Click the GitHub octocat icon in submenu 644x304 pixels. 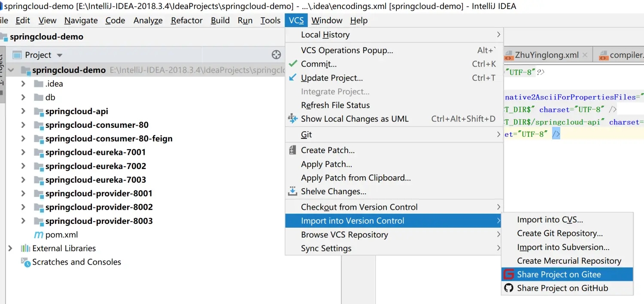pos(509,288)
